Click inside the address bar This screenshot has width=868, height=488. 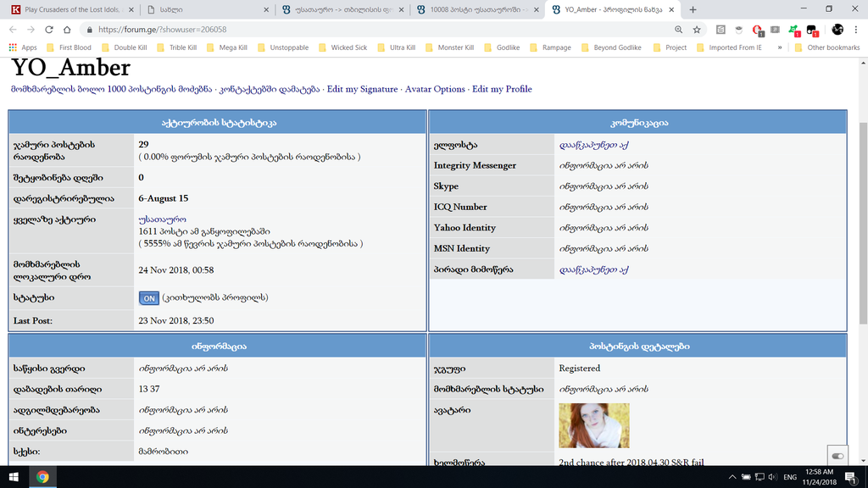coord(254,28)
